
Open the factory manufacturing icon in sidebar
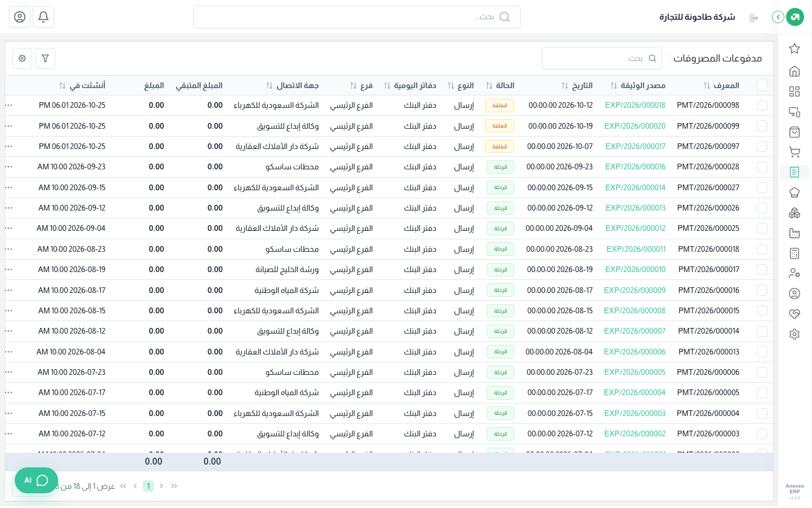pos(795,233)
